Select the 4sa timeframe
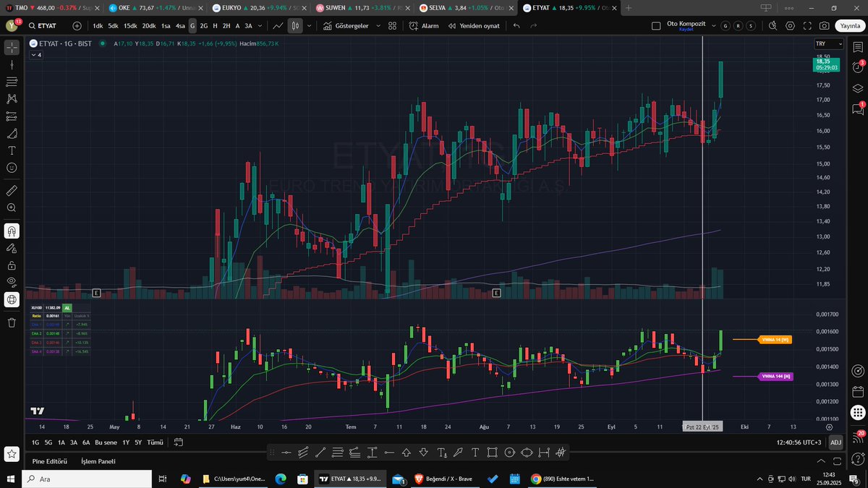868x488 pixels. (x=181, y=25)
